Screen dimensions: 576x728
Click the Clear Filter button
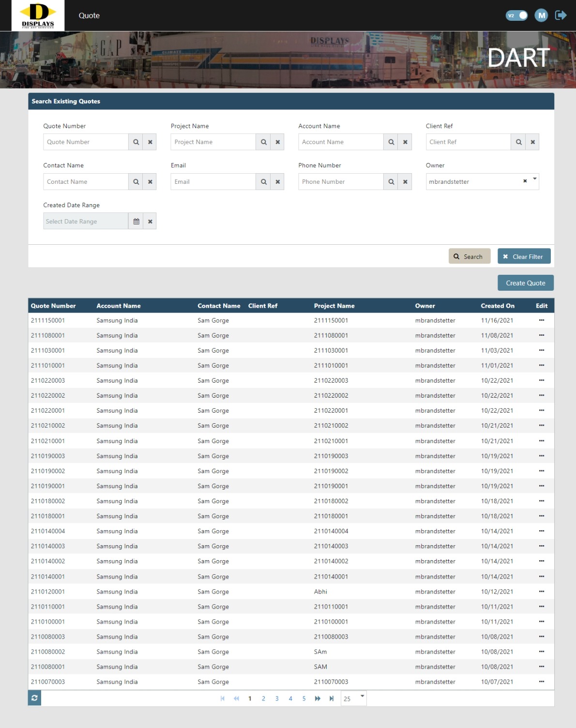pos(524,256)
